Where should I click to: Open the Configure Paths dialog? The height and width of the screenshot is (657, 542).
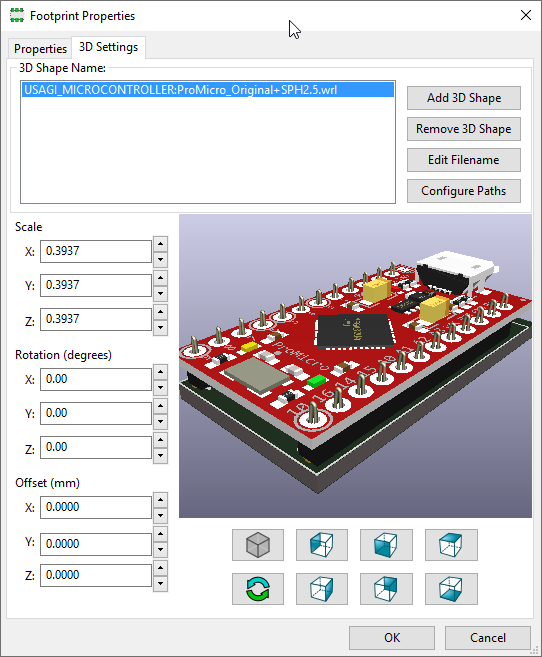tap(464, 191)
